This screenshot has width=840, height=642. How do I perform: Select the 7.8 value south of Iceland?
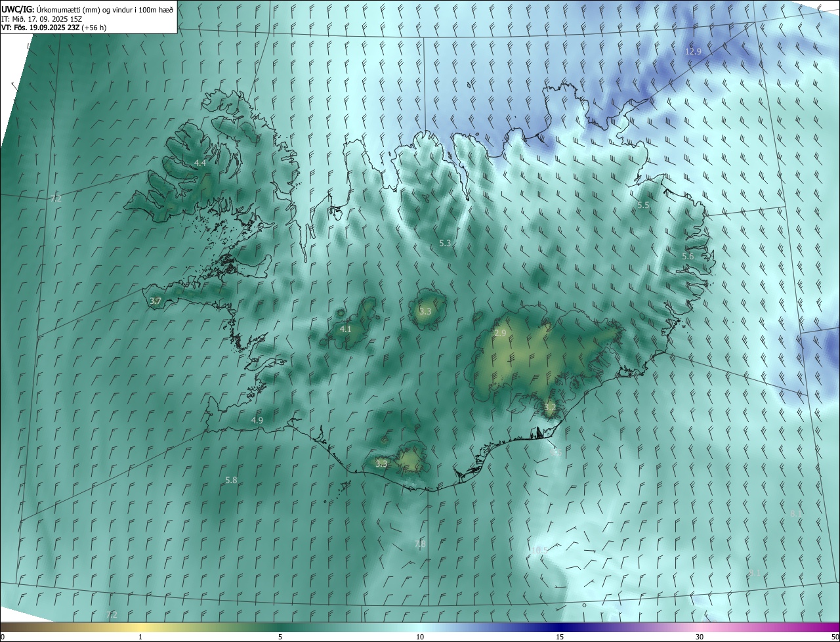pyautogui.click(x=420, y=544)
